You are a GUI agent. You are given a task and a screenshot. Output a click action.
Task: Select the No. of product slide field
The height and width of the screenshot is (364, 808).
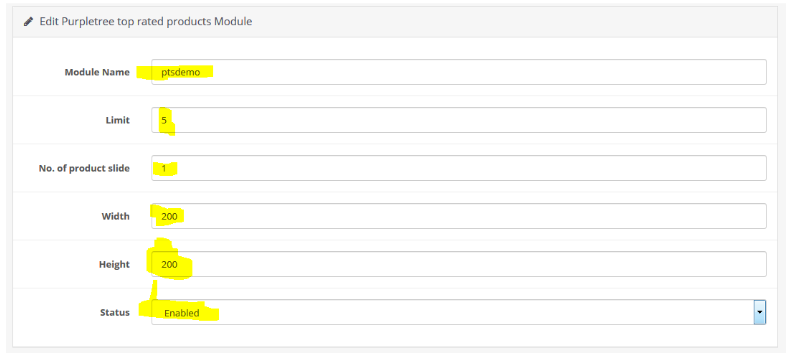coord(459,168)
